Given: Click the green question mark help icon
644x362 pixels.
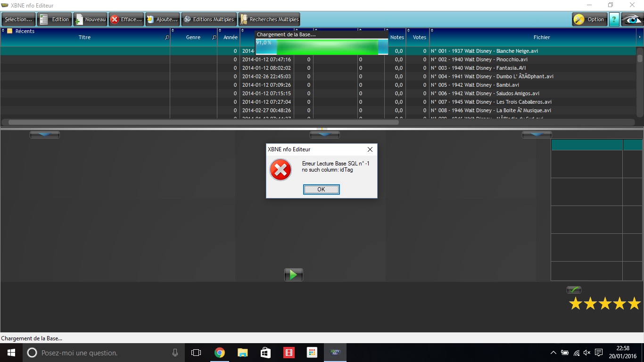Looking at the screenshot, I should pyautogui.click(x=614, y=19).
